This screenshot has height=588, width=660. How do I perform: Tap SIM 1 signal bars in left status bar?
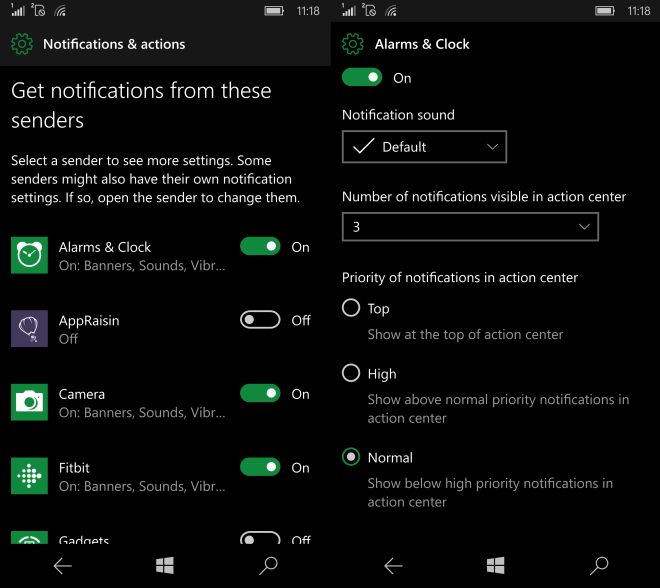pyautogui.click(x=18, y=10)
